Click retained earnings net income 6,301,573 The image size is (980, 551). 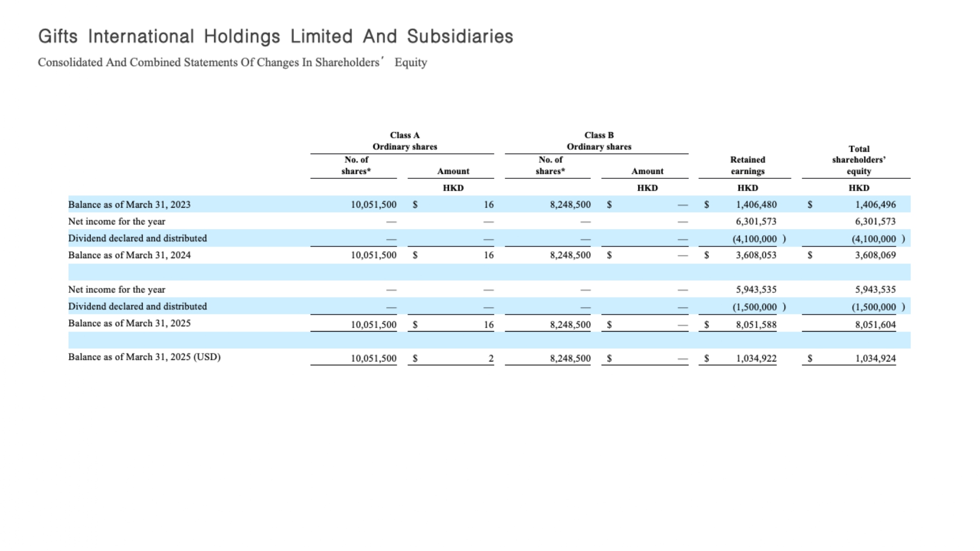tap(756, 221)
